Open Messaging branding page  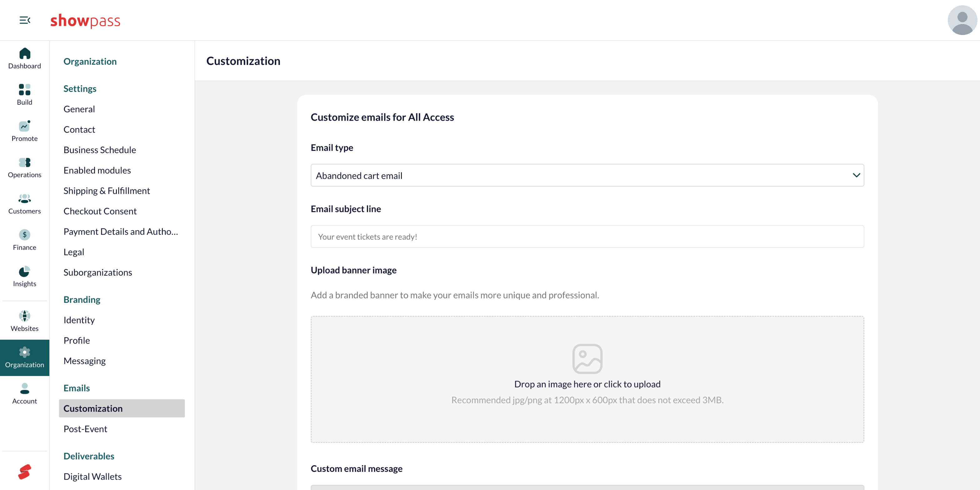tap(84, 361)
